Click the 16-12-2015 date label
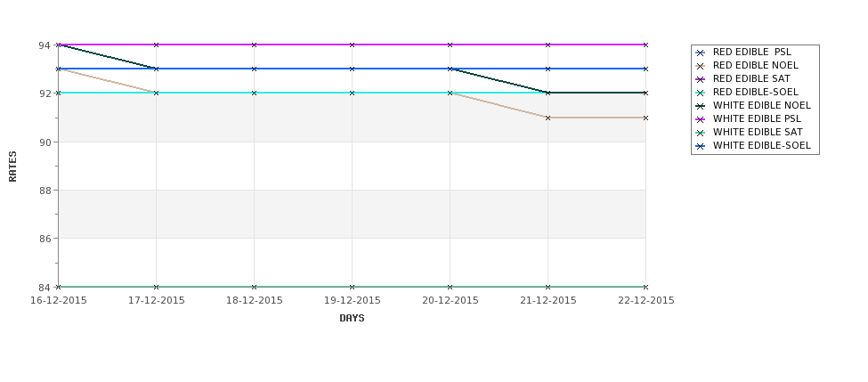868x382 pixels. point(59,301)
